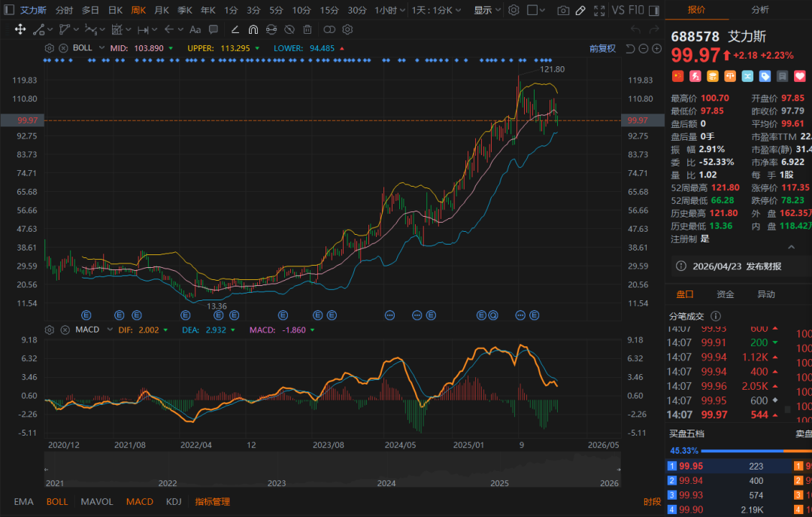Click the fullscreen expand icon in toolbar
Viewport: 812px width, 517px height.
(599, 11)
